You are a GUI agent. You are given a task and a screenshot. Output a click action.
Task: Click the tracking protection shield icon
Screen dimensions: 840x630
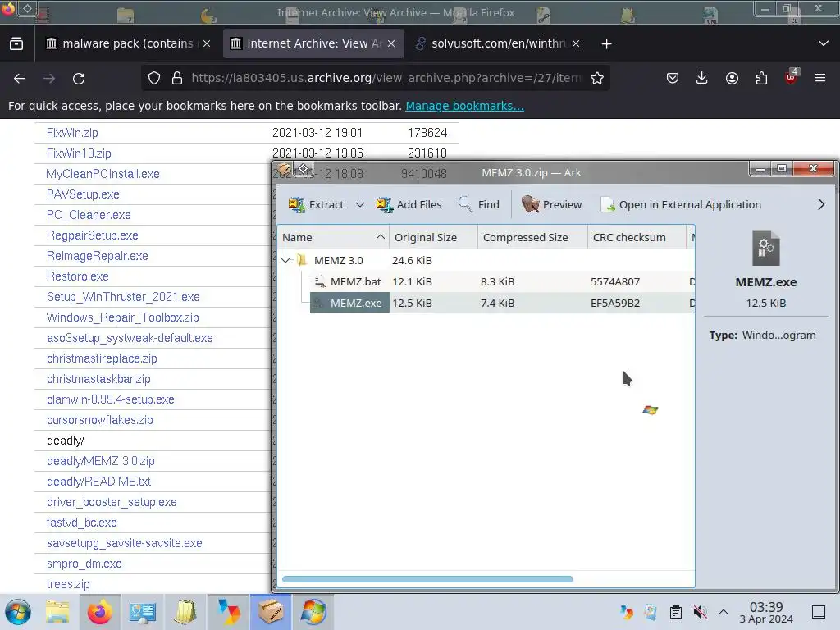click(x=154, y=78)
